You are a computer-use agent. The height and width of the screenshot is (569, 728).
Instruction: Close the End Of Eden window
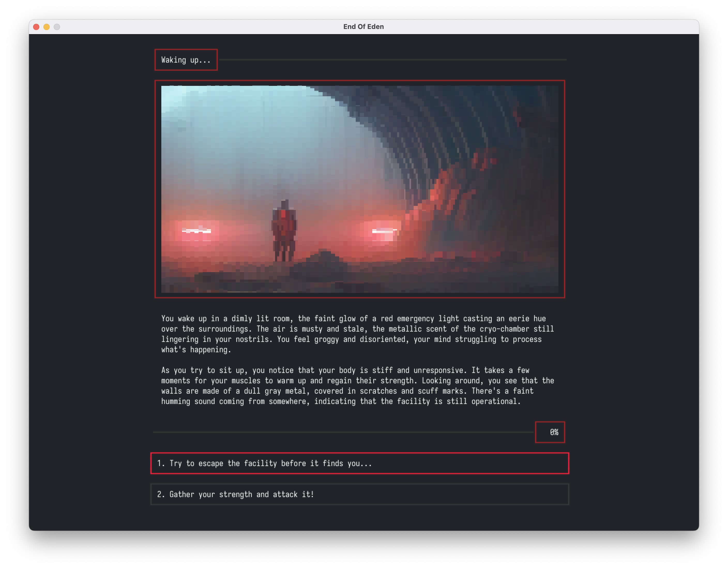36,27
